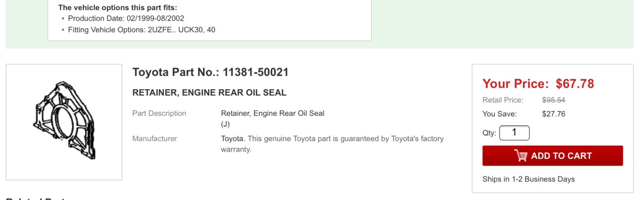Click the bold Toyota manufacturer name
The height and width of the screenshot is (200, 644).
232,138
